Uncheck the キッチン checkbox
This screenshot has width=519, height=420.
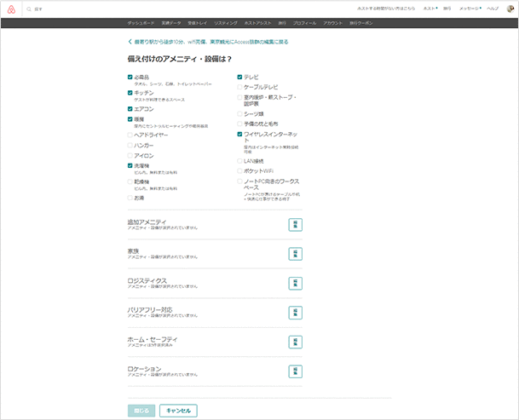pos(130,92)
